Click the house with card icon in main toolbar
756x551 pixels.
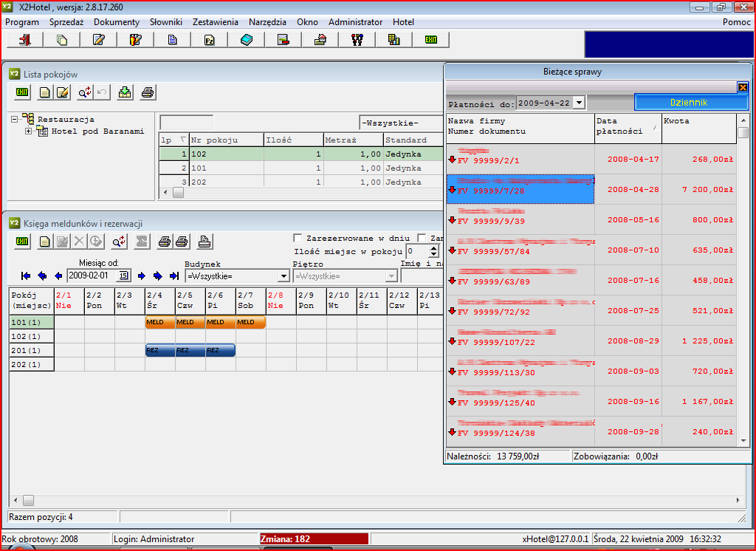(x=320, y=40)
